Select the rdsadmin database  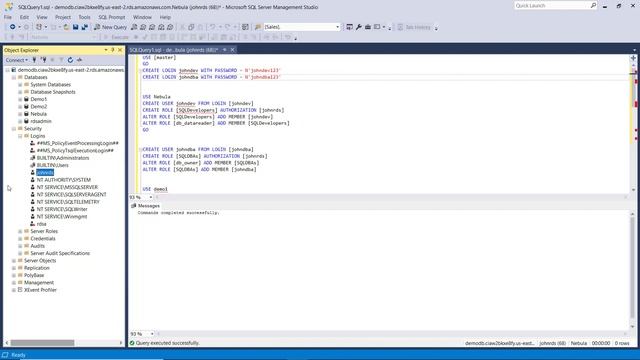[x=41, y=121]
